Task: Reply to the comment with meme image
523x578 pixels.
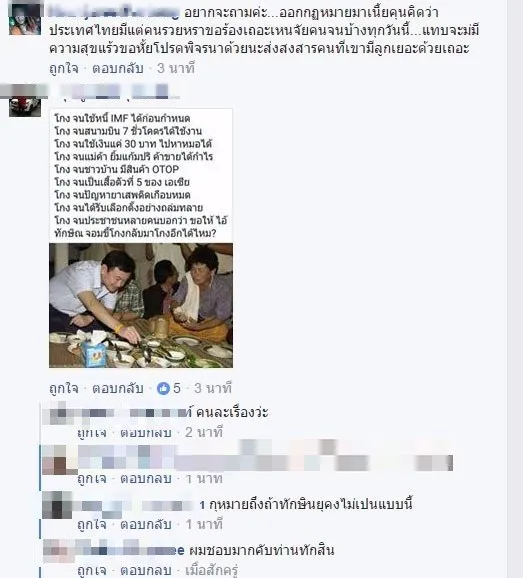Action: point(118,388)
